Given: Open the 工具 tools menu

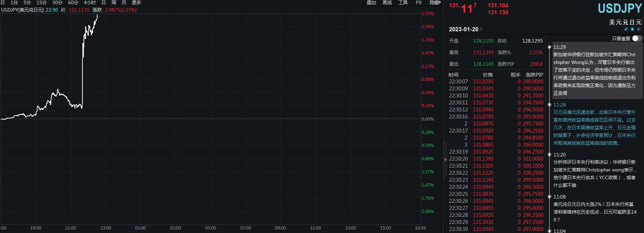Looking at the screenshot, I should point(403,2).
